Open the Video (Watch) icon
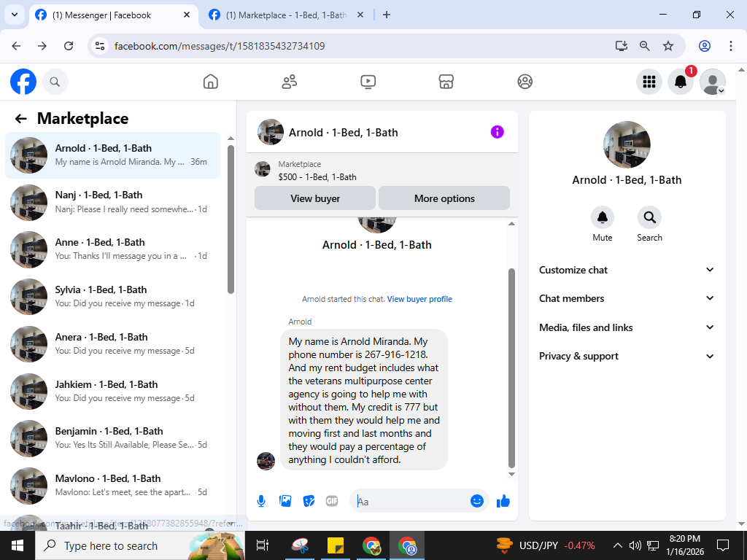 tap(368, 82)
